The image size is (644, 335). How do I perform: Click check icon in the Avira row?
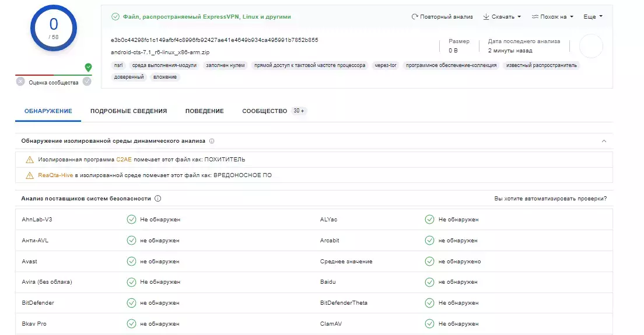pos(131,282)
